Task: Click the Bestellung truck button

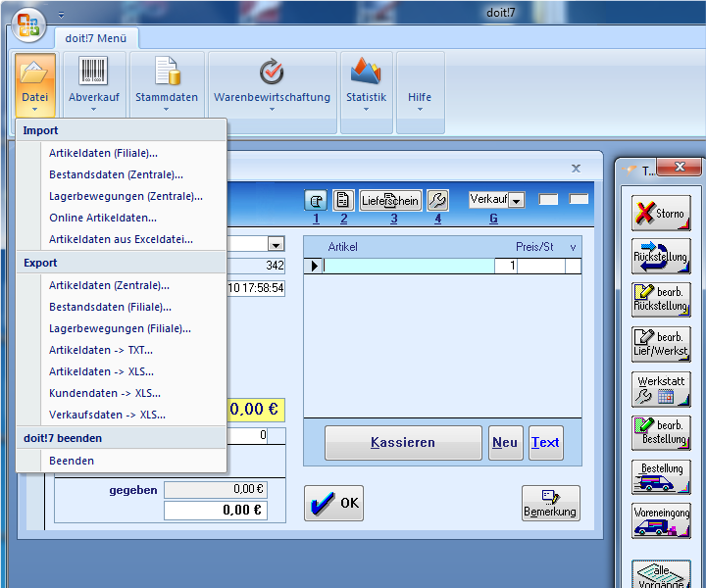Action: [661, 477]
